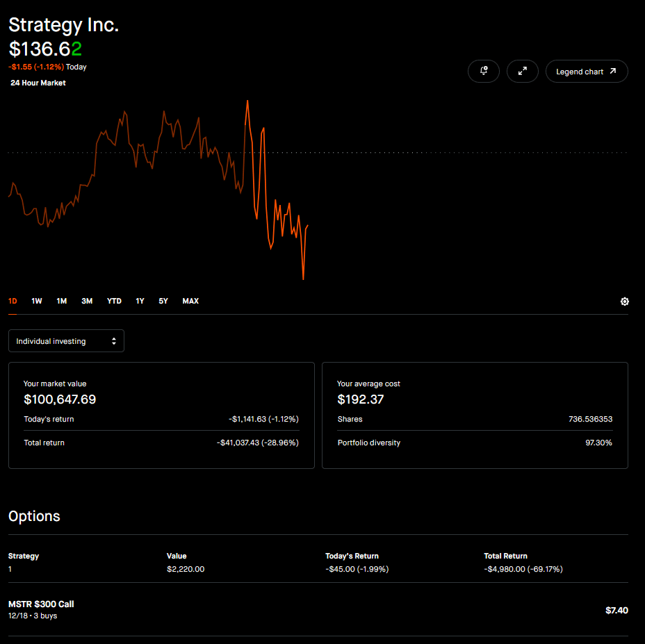Screen dimensions: 645x644
Task: Open the Individual investing account dropdown
Action: tap(66, 341)
